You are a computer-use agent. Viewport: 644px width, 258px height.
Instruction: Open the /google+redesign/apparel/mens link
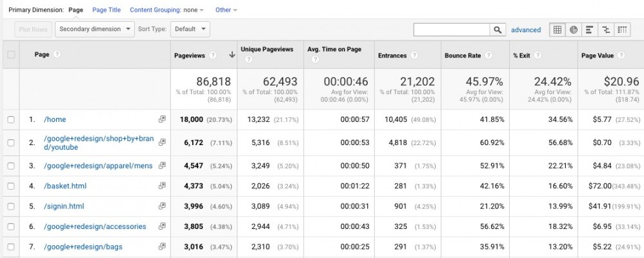pos(98,166)
